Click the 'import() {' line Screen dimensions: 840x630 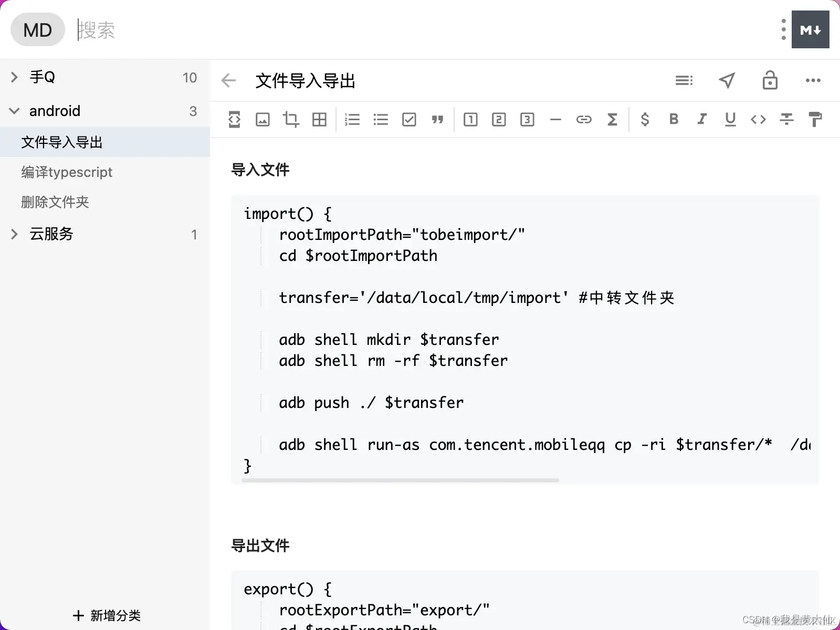pos(288,214)
